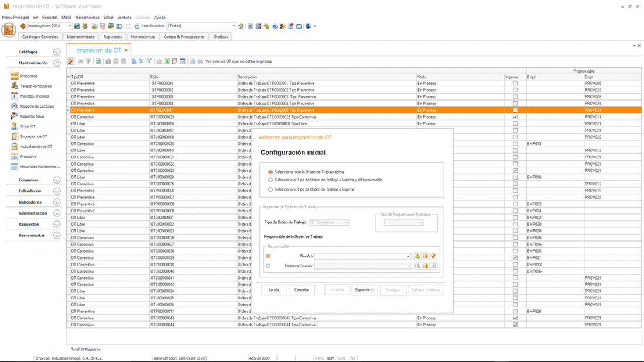Screen dimensions: 644x362
Task: Open Registro de Lecturas from the sidebar
Action: pos(15,106)
